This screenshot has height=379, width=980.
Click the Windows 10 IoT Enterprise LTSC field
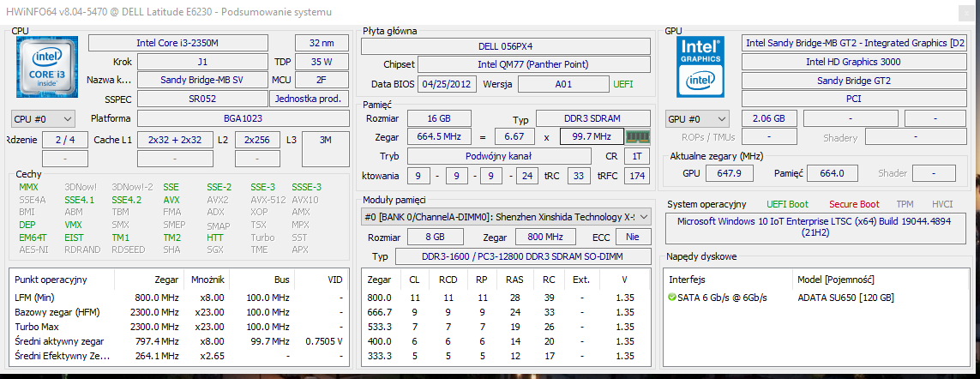click(x=815, y=226)
